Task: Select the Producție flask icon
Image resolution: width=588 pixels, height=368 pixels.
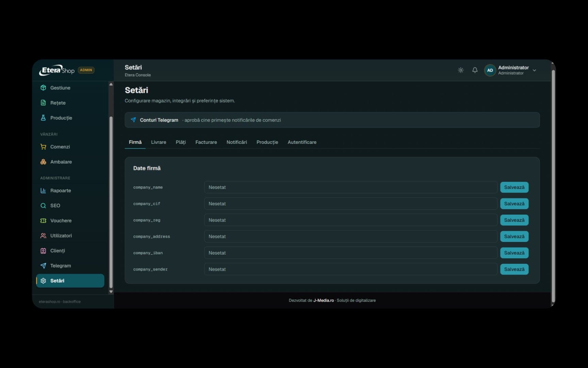Action: tap(43, 118)
